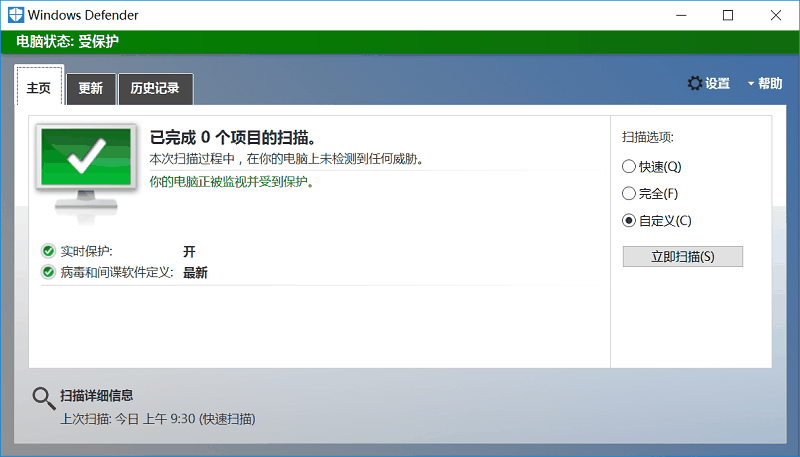Switch to the 主页 tab
The width and height of the screenshot is (800, 457).
coord(39,86)
